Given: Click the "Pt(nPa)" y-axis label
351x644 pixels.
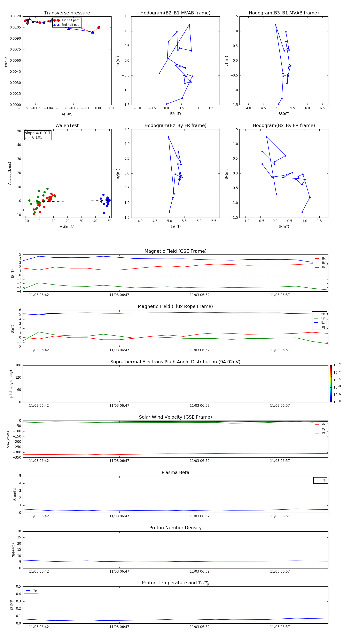Looking at the screenshot, I should coord(6,61).
